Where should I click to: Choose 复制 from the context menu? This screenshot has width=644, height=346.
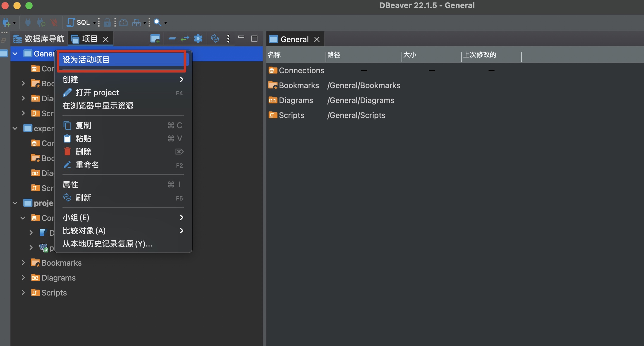point(123,125)
